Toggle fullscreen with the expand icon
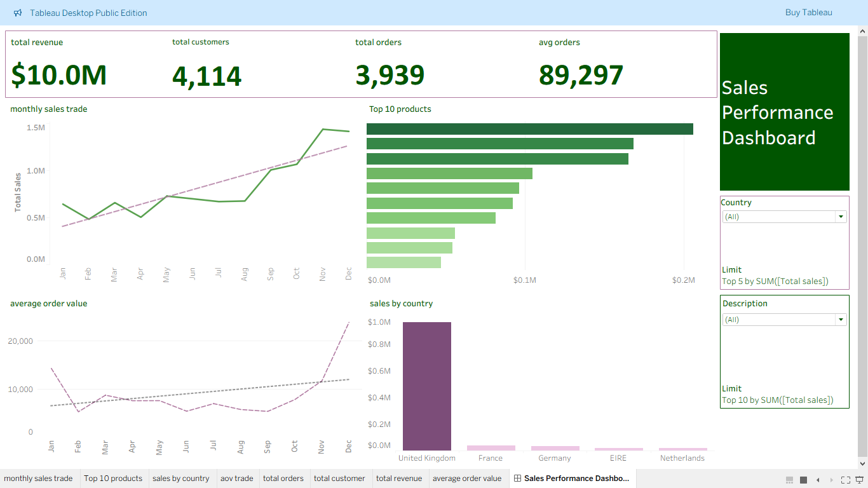This screenshot has height=488, width=868. point(846,480)
